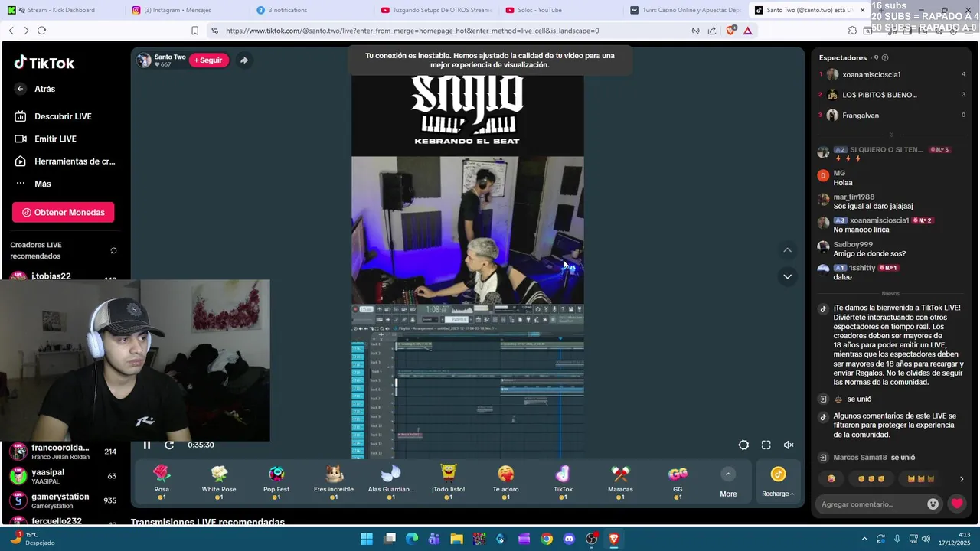Switch to the Stream - Kick Dashboard tab
Viewport: 980px width, 551px height.
click(61, 10)
